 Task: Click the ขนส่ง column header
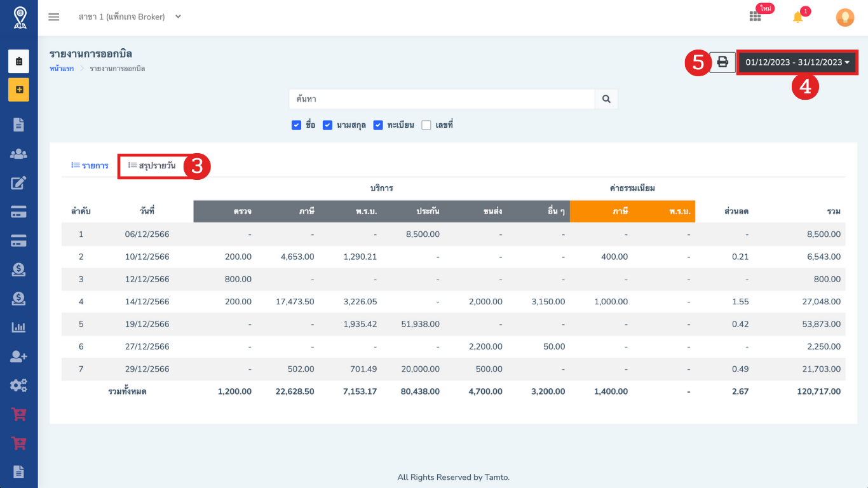click(x=492, y=212)
